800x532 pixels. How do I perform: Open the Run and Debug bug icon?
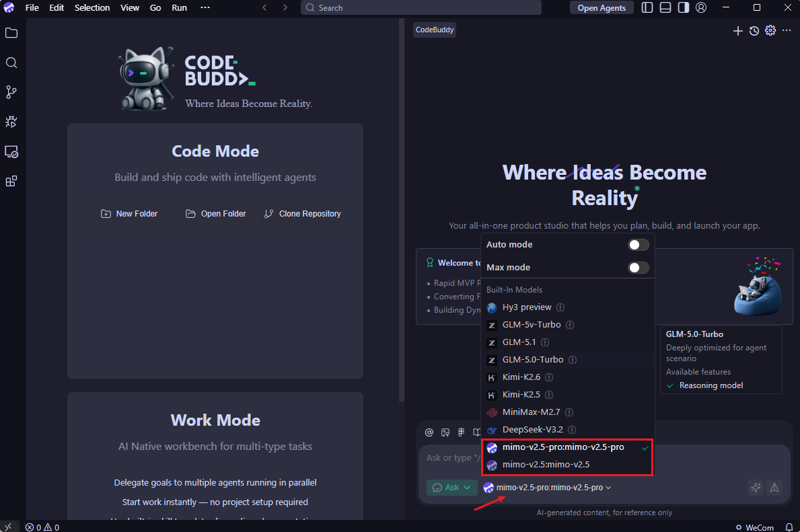11,122
